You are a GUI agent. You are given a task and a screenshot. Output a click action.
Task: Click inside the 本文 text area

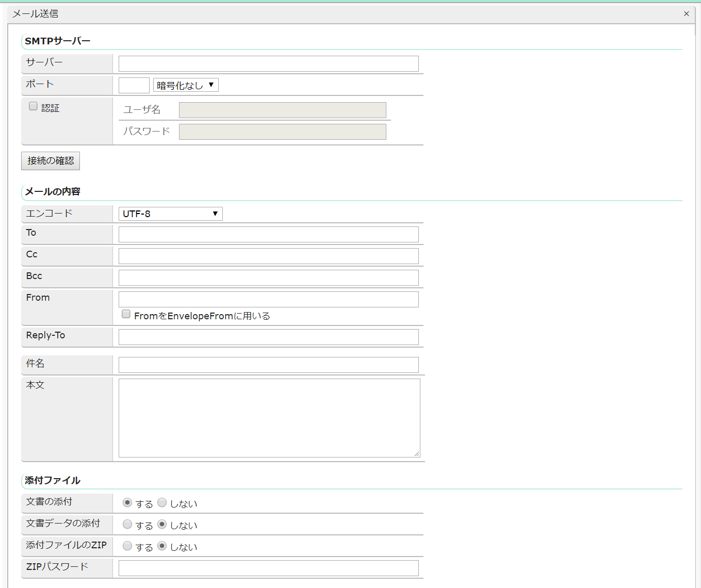point(268,417)
